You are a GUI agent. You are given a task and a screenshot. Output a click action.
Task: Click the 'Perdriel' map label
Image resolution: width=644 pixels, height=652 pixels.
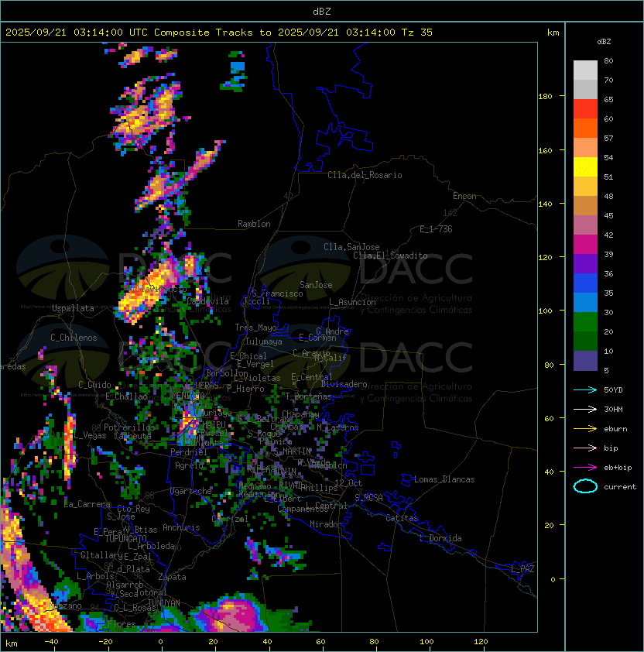189,452
